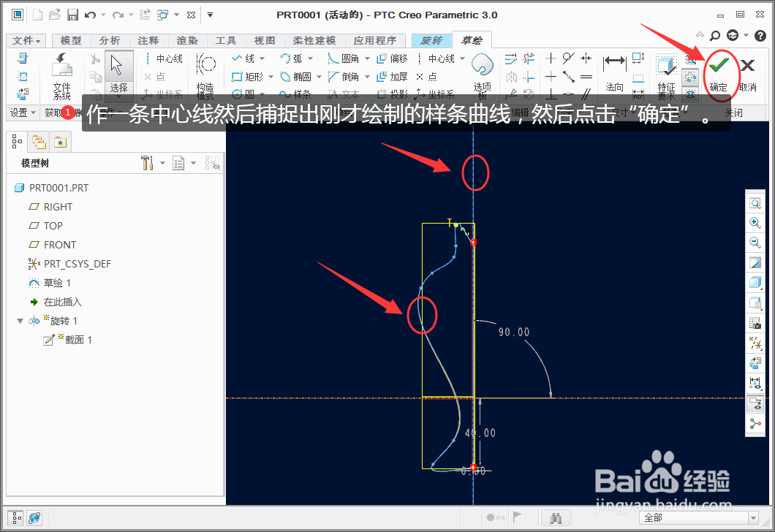Open the 圆角 fillet dropdown
Viewport: 775px width, 532px height.
[367, 58]
